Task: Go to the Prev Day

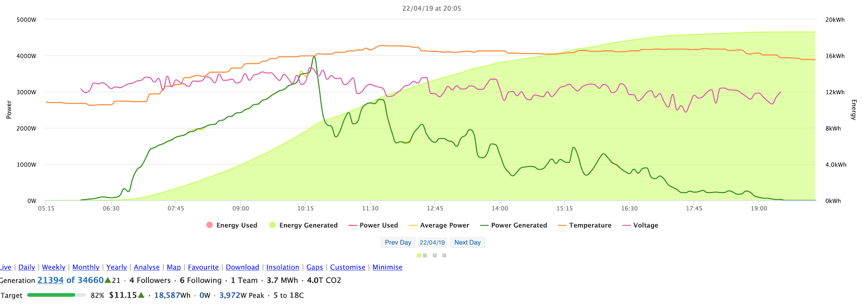Action: 398,242
